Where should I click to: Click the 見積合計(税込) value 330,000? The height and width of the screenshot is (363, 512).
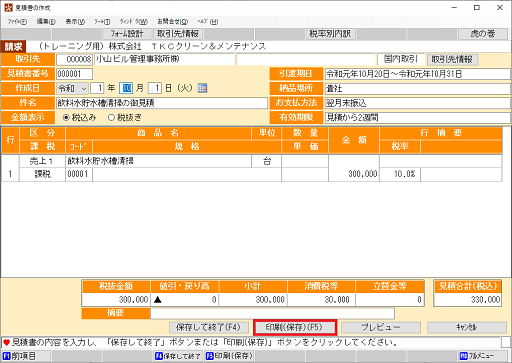pos(467,300)
